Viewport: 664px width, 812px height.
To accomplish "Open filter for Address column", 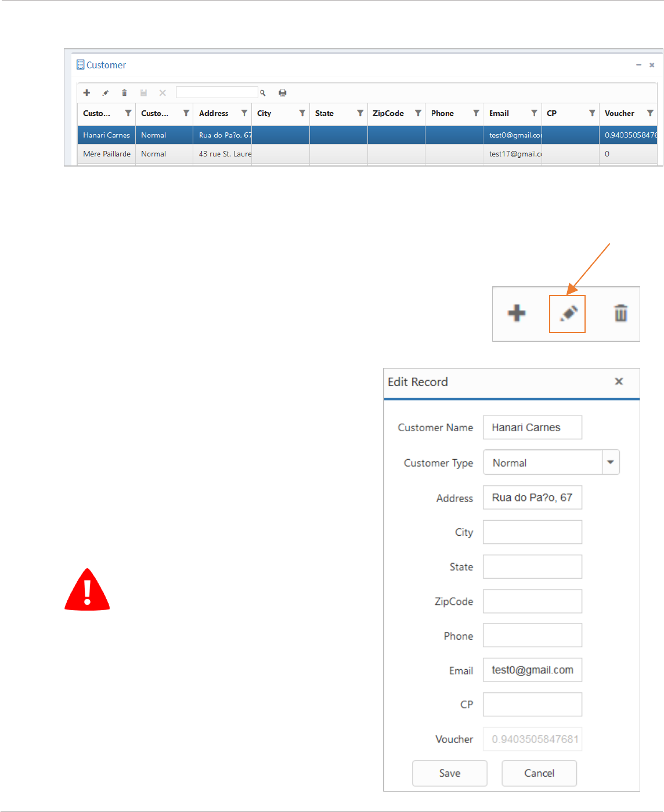I will [x=244, y=113].
